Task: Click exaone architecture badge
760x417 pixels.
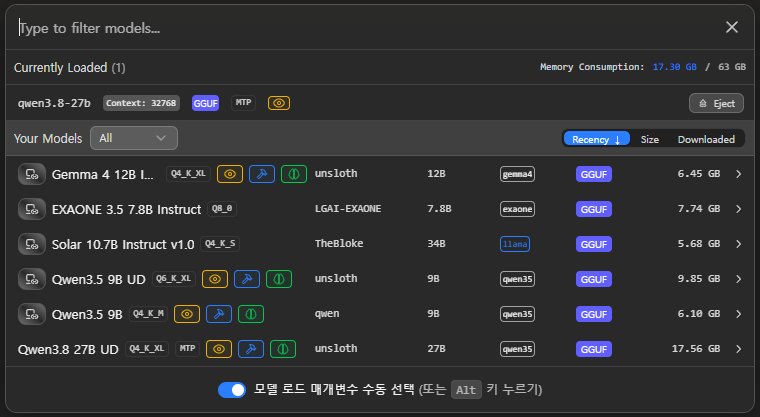Action: point(517,209)
